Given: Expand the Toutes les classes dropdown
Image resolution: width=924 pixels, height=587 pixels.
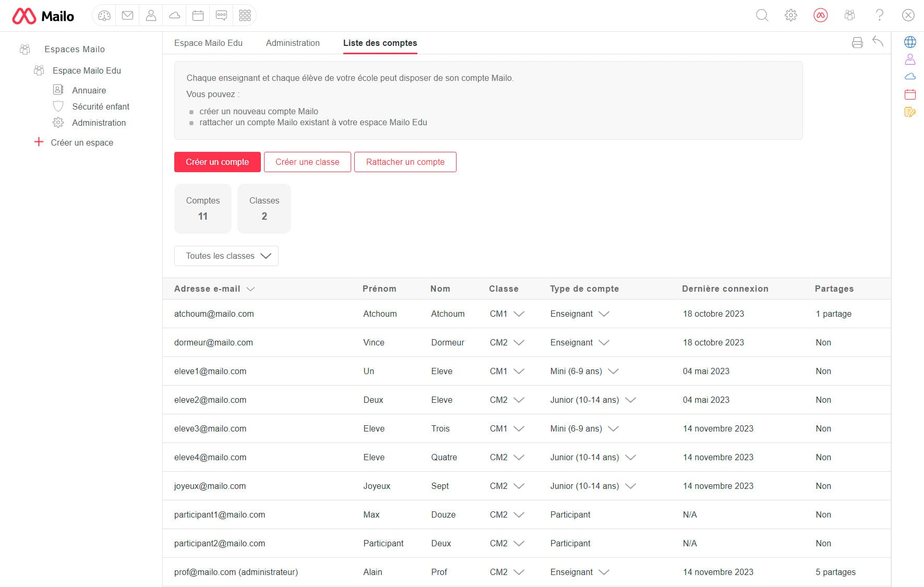Looking at the screenshot, I should (226, 256).
